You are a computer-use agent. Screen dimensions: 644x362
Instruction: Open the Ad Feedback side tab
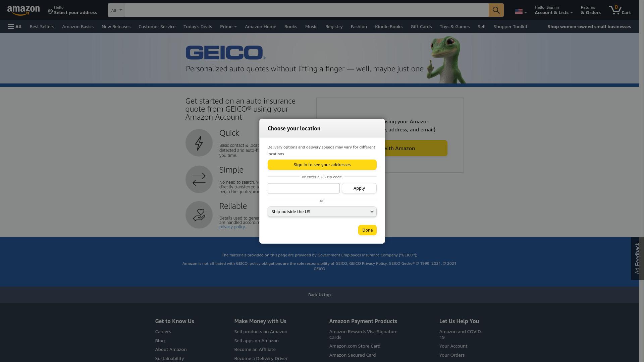click(637, 258)
